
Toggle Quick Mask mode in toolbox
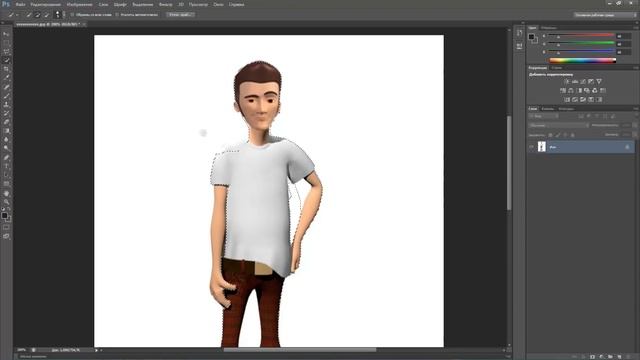6,227
